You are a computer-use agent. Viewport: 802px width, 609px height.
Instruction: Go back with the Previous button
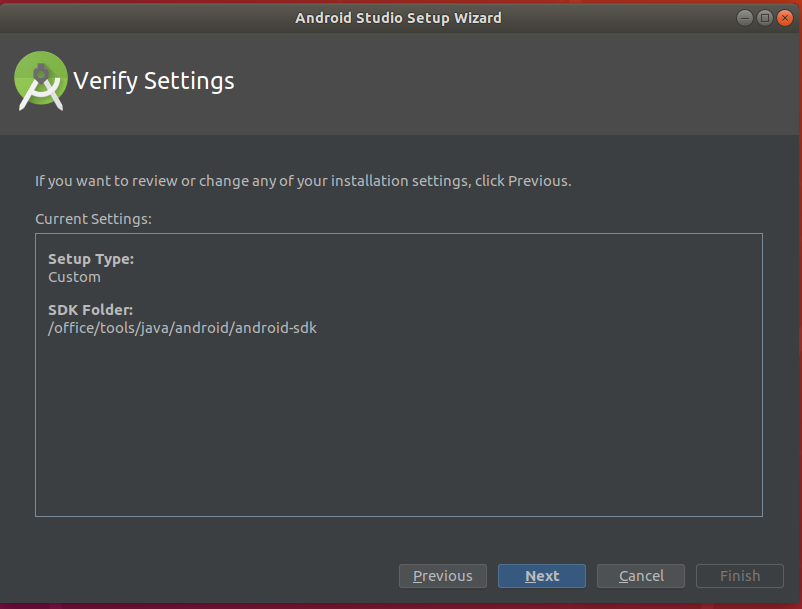(x=442, y=576)
